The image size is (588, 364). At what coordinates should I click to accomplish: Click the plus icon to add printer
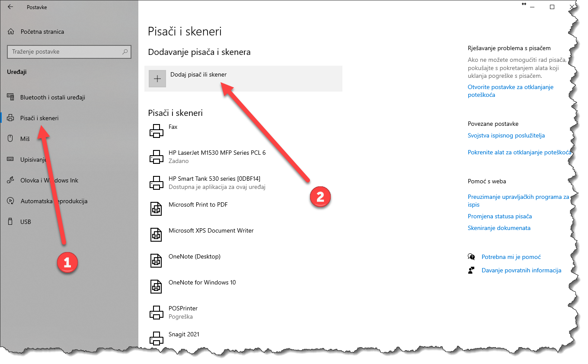[x=157, y=79]
